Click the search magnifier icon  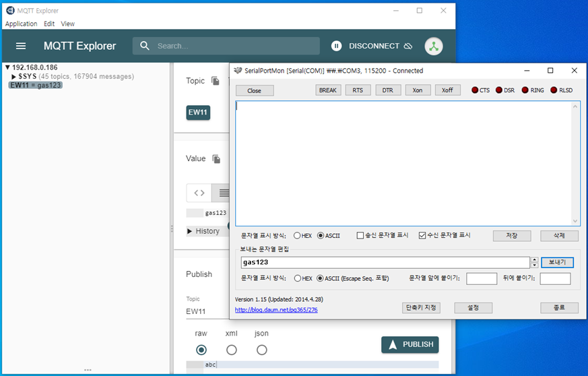145,46
